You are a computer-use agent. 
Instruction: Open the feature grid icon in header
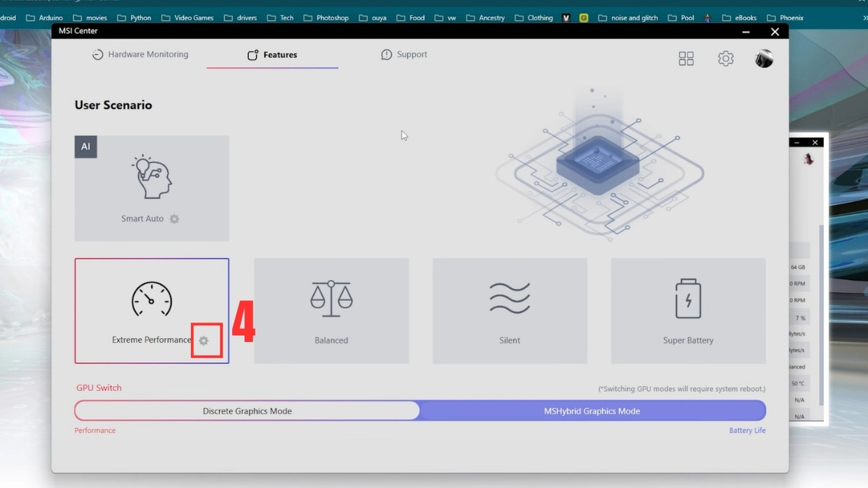(x=686, y=59)
